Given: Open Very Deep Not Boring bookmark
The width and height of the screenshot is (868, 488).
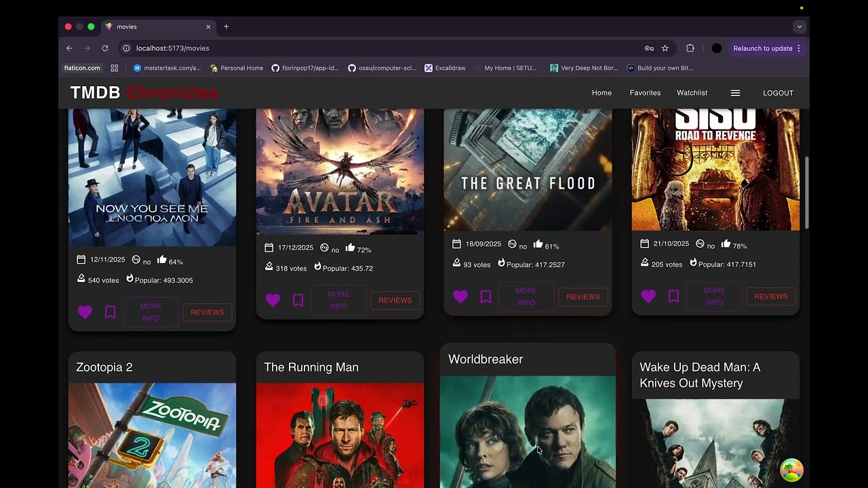Looking at the screenshot, I should (x=584, y=68).
